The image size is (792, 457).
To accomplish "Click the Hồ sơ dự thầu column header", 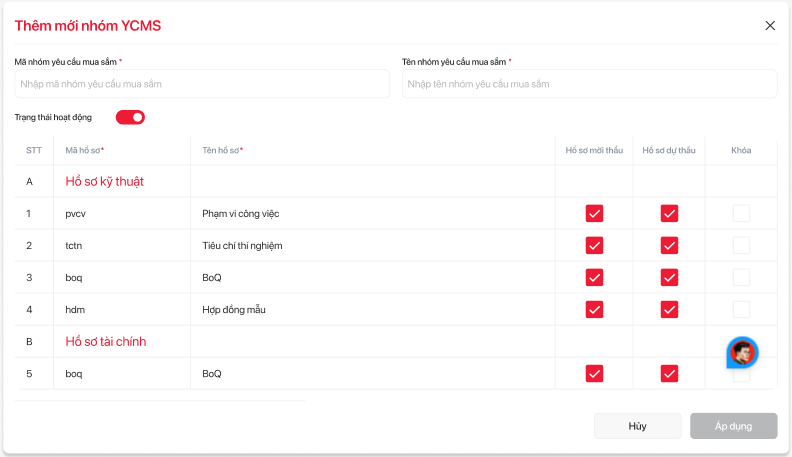I will pyautogui.click(x=668, y=150).
